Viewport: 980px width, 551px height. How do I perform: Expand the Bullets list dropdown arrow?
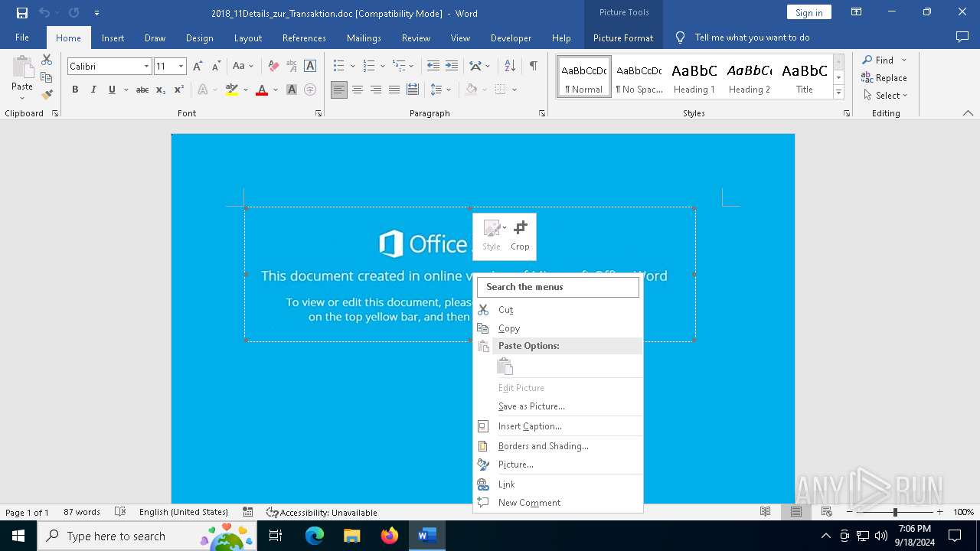[352, 66]
